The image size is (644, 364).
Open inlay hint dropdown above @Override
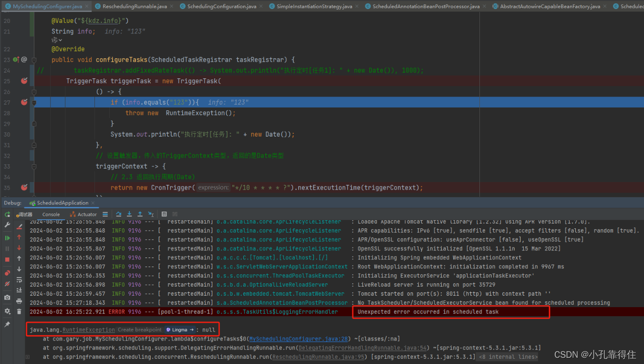pyautogui.click(x=57, y=40)
